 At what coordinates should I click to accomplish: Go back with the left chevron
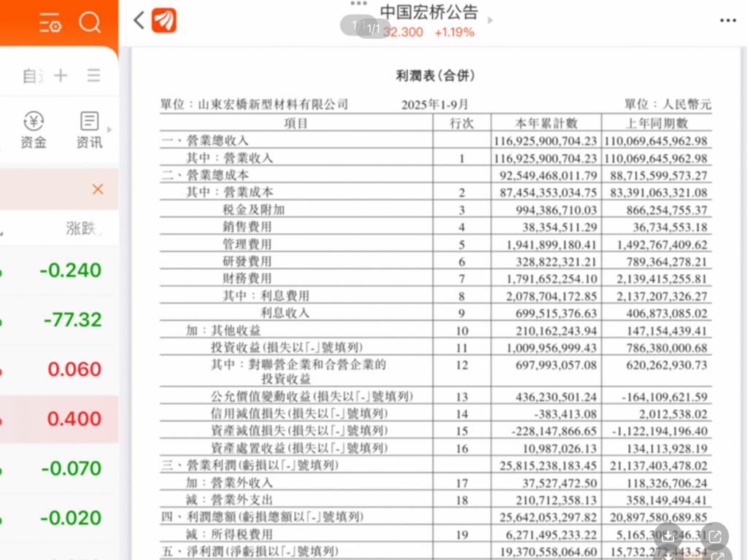pos(139,20)
